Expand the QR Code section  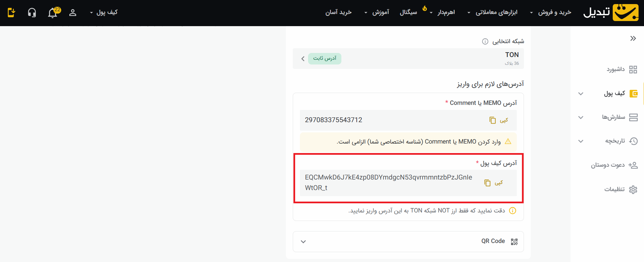tap(408, 241)
